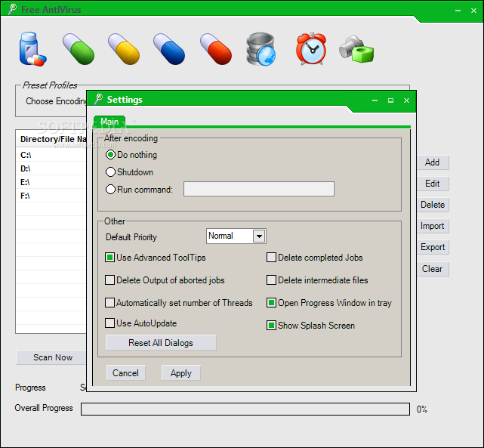Click the Reset All Dialogs button
The image size is (484, 448).
(161, 343)
